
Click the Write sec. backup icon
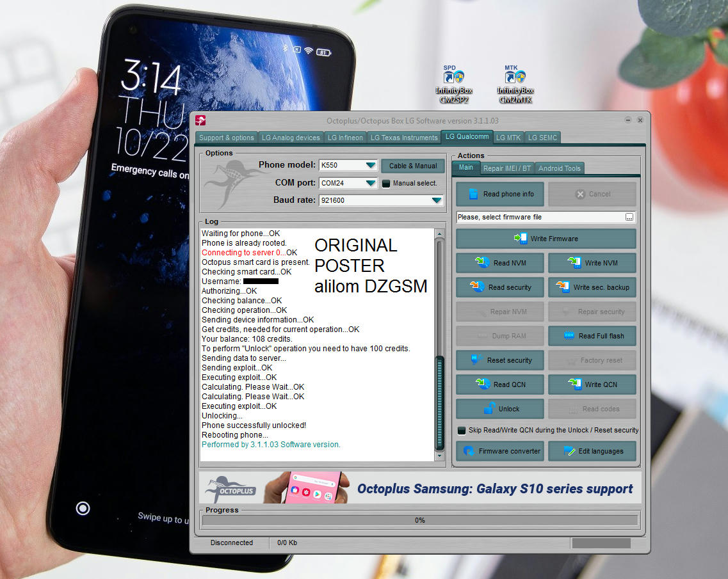[563, 287]
